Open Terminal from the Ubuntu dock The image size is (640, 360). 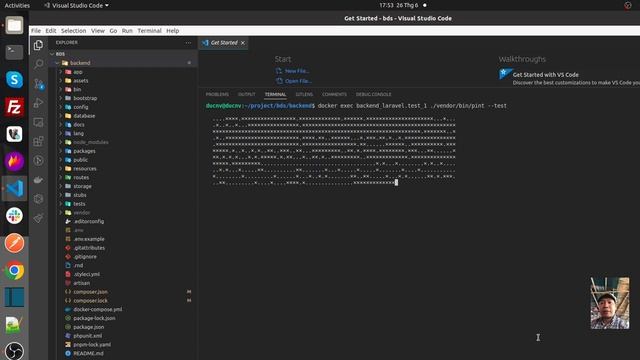pyautogui.click(x=14, y=52)
